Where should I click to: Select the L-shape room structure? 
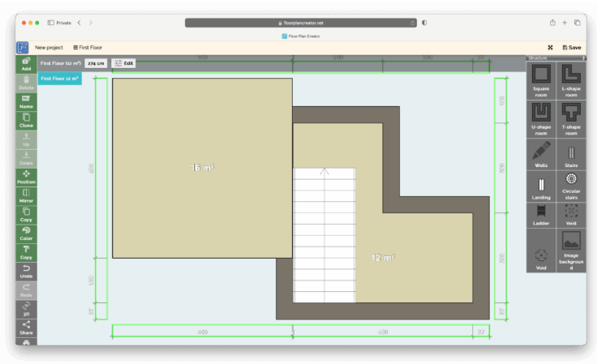click(571, 82)
